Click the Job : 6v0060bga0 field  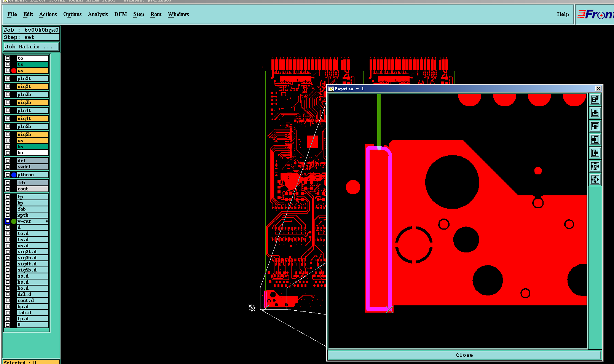coord(31,30)
